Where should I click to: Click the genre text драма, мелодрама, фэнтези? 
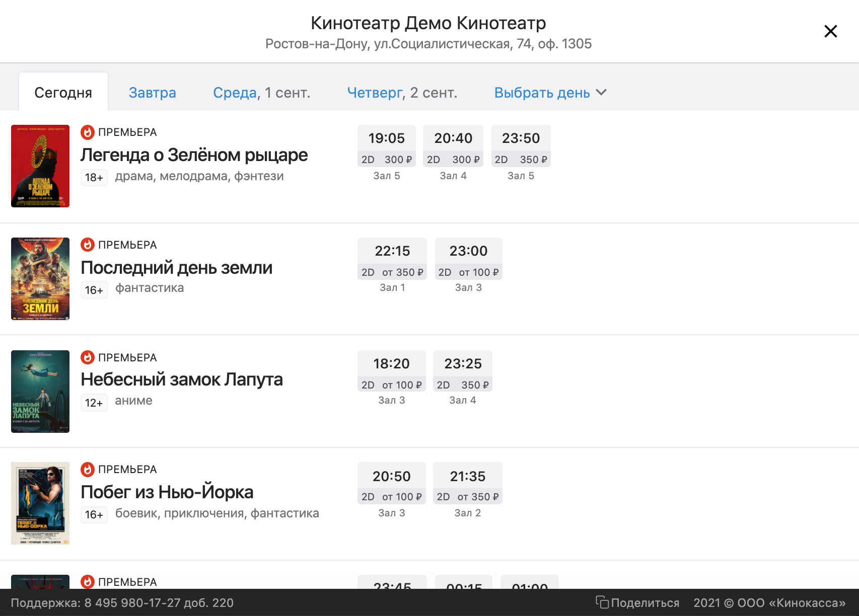point(199,176)
